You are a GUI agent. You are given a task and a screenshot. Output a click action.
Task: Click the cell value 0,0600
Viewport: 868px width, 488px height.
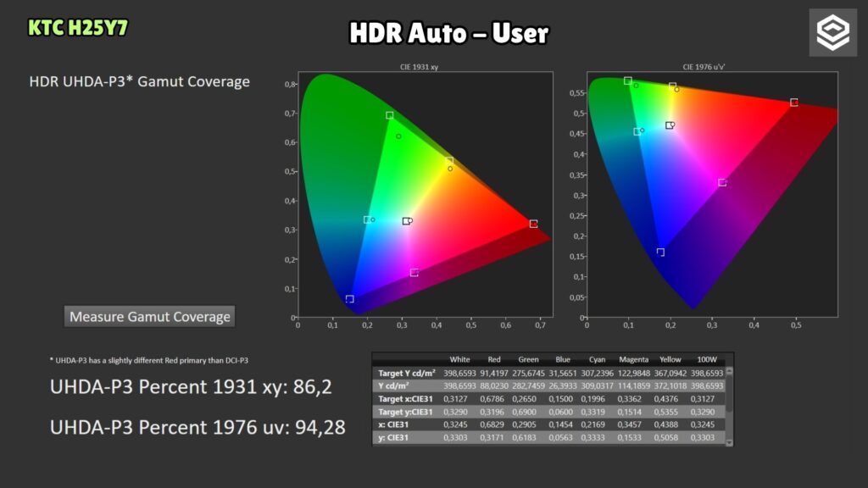point(563,412)
